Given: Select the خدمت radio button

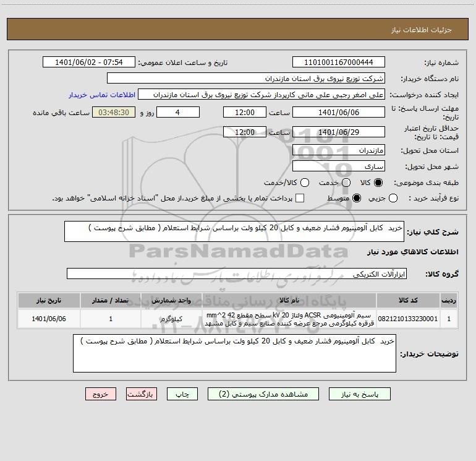Looking at the screenshot, I should point(346,183).
